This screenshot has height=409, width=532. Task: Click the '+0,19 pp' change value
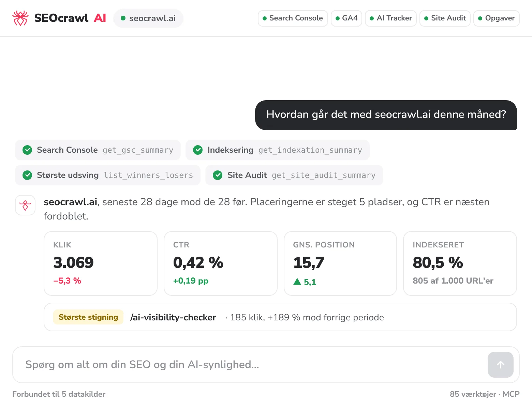click(191, 281)
